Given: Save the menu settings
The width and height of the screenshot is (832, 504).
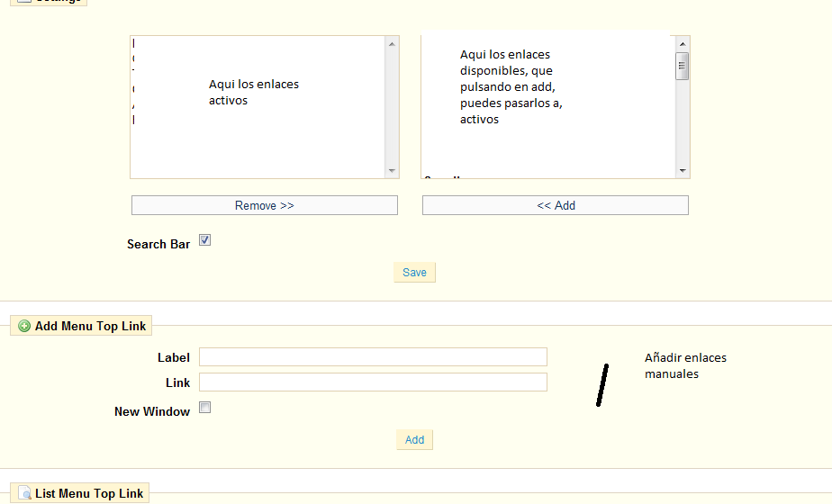Looking at the screenshot, I should [414, 273].
